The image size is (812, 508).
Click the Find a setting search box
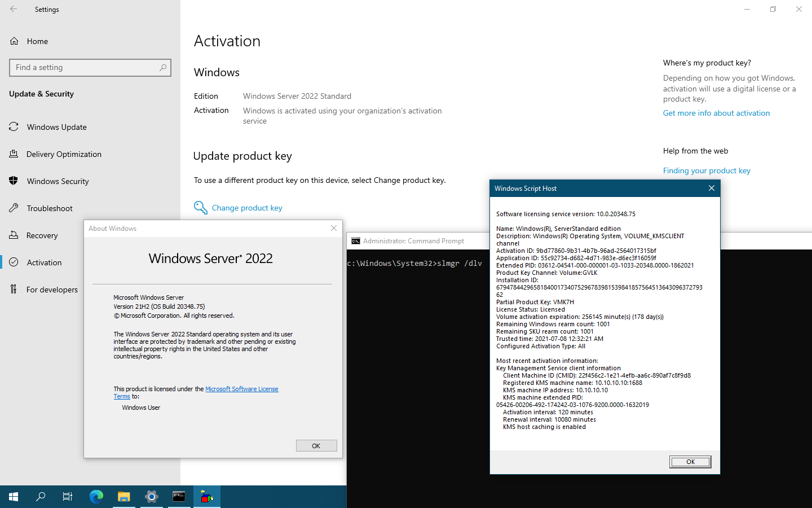(x=90, y=68)
